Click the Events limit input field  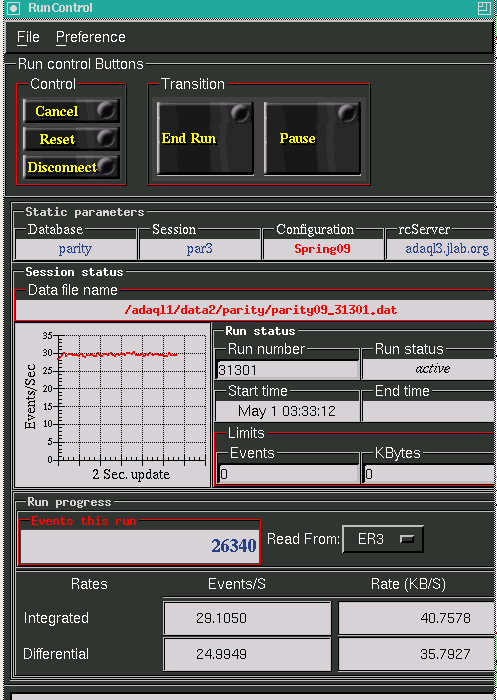(x=288, y=474)
